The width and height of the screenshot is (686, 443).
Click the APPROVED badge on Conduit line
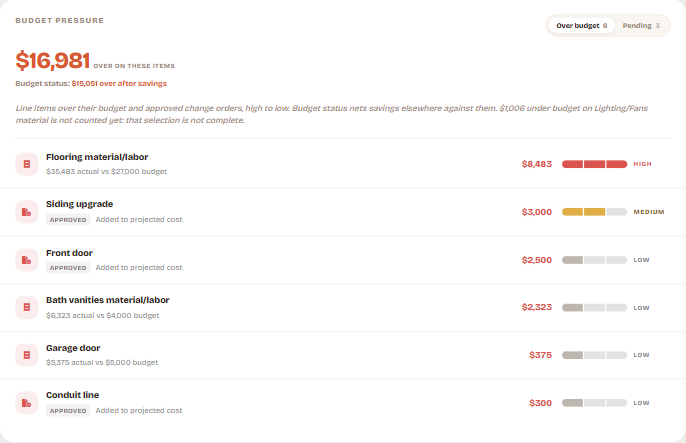68,411
